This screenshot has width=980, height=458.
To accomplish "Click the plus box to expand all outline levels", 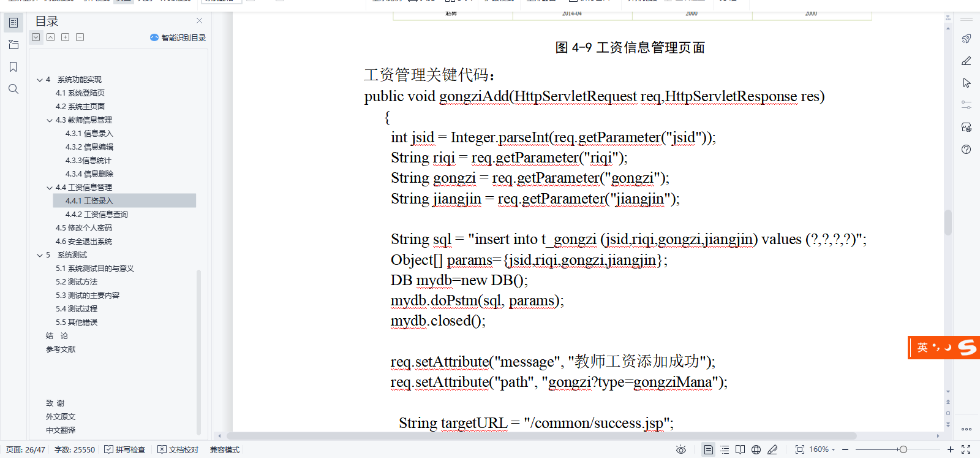I will [x=66, y=37].
